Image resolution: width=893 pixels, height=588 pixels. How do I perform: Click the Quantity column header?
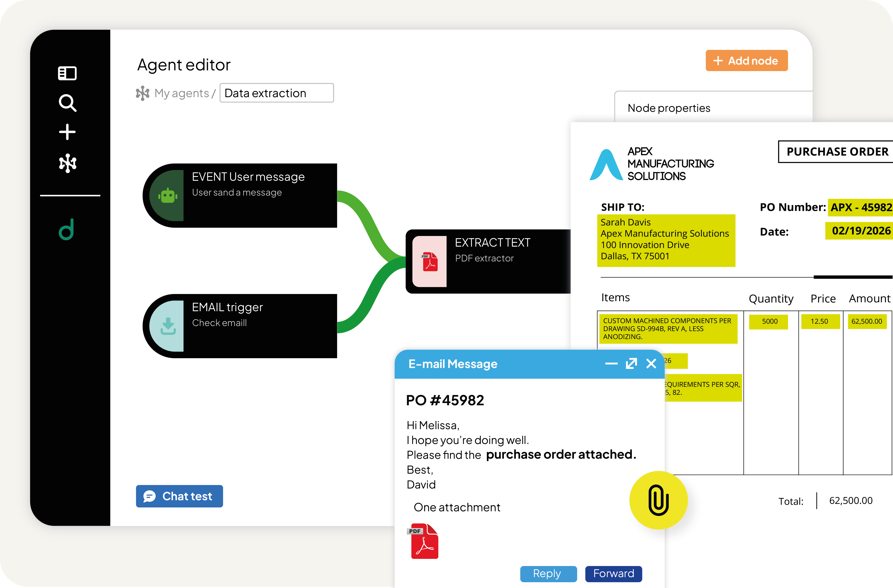click(x=771, y=299)
